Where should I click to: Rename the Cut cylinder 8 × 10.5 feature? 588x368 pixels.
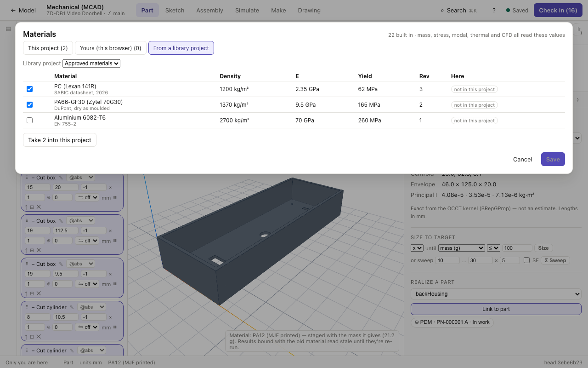[72, 307]
